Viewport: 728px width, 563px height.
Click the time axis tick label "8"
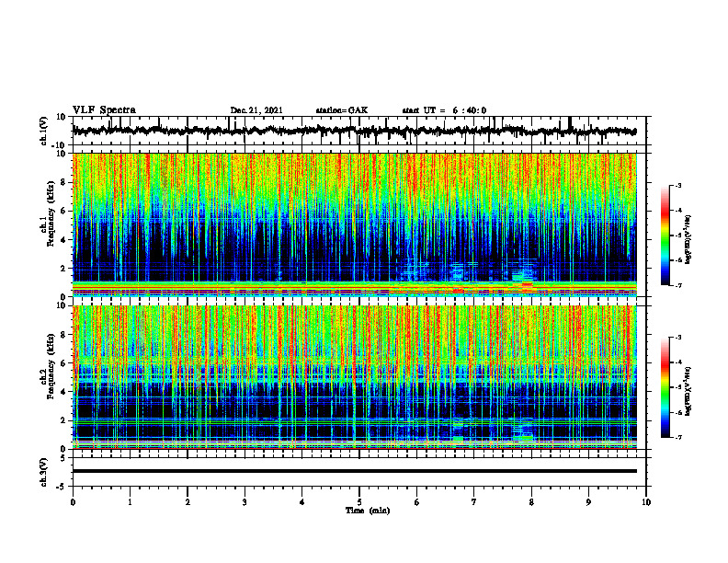pos(531,502)
